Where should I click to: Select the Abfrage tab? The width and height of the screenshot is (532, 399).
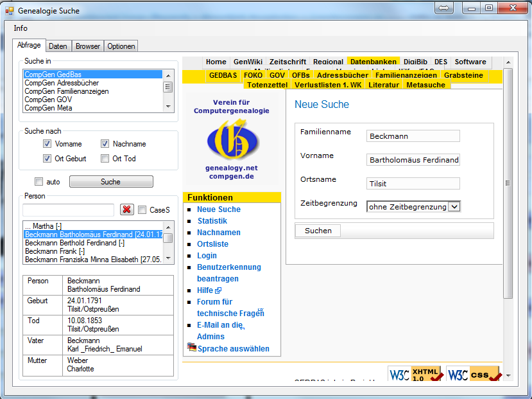[x=29, y=45]
